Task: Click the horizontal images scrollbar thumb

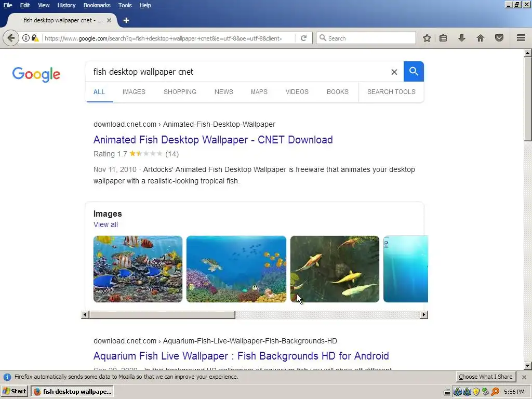Action: pyautogui.click(x=162, y=314)
